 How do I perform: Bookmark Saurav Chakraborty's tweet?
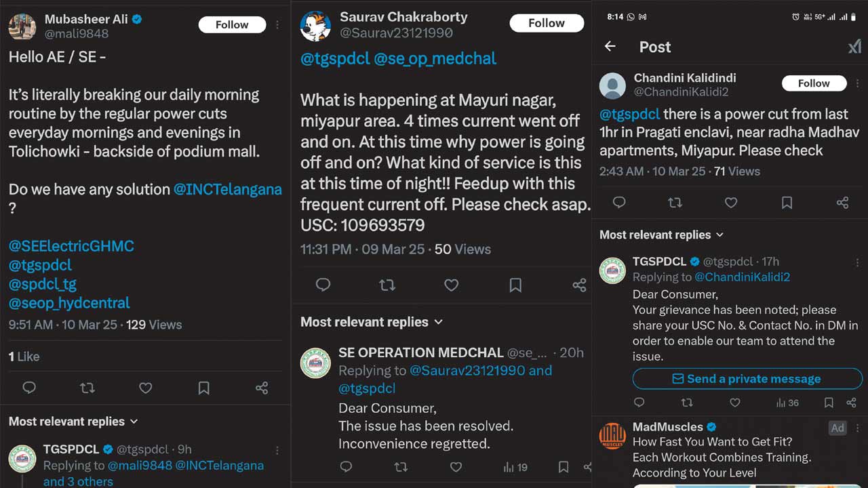515,285
